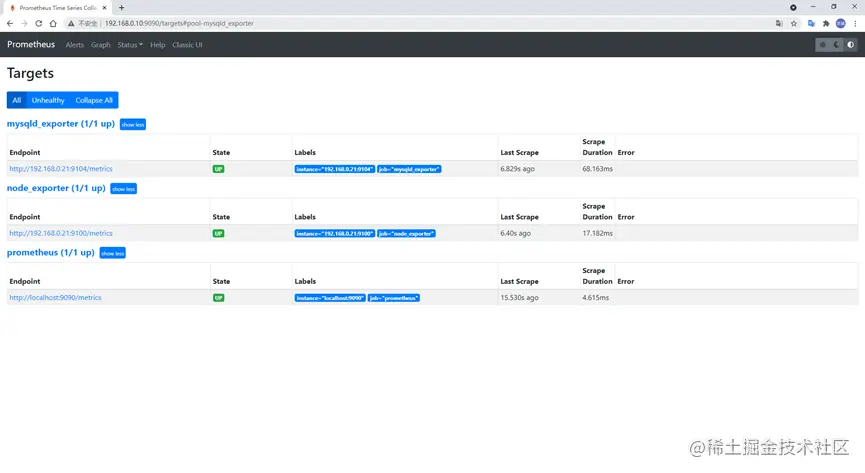Click the Collapse All button
865x473 pixels.
pyautogui.click(x=94, y=100)
